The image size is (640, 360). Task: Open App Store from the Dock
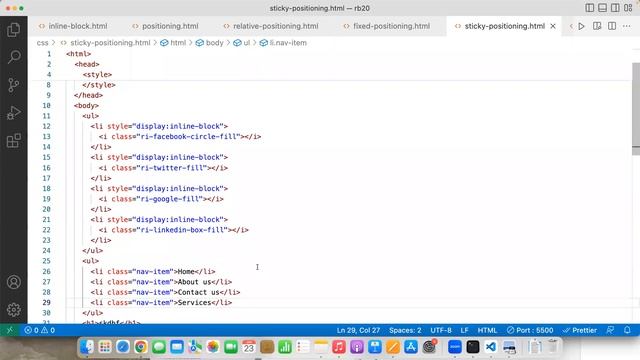click(411, 347)
